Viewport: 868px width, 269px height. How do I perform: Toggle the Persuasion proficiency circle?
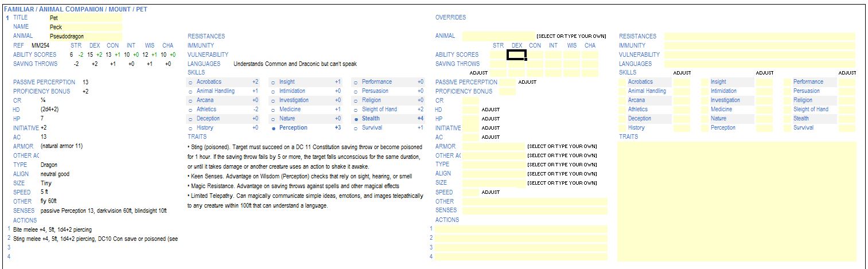pos(356,92)
